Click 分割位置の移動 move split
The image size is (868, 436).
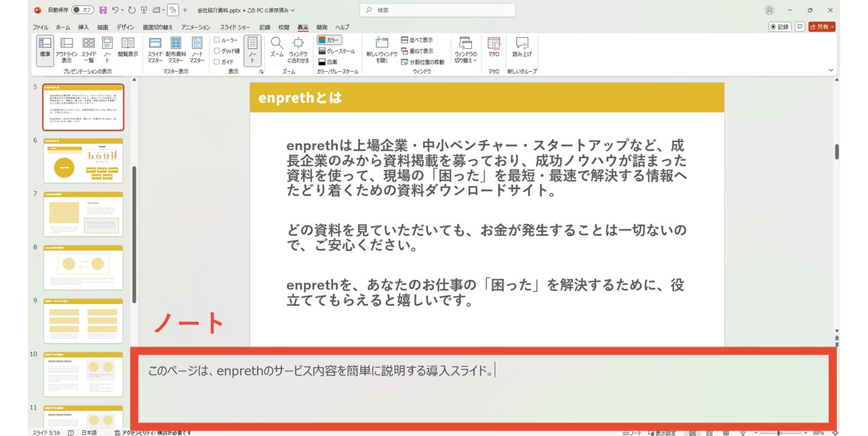click(x=422, y=62)
